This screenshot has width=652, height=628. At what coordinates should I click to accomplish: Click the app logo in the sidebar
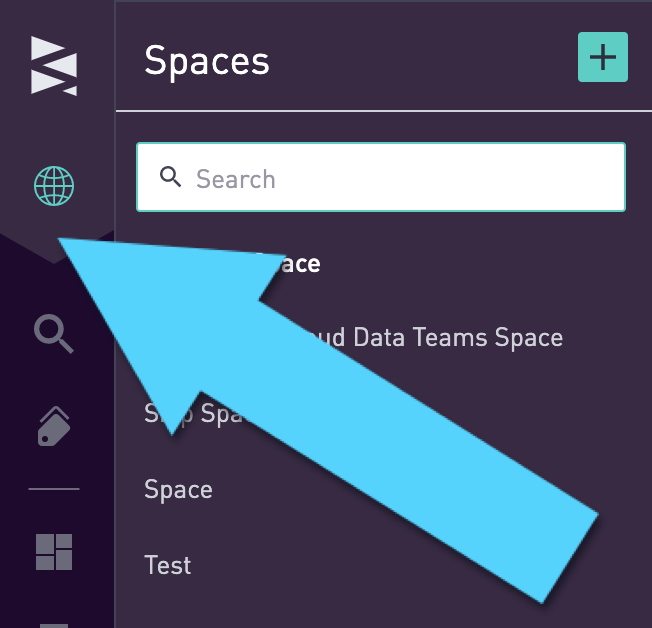tap(54, 65)
